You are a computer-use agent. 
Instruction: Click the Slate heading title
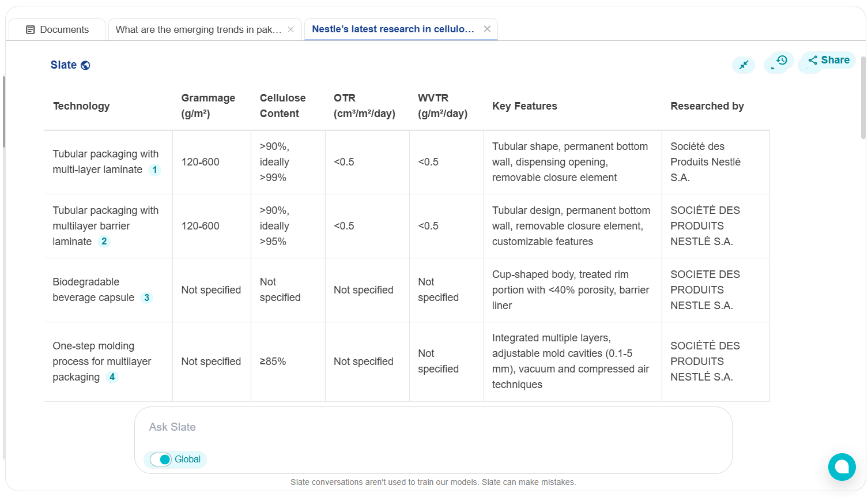63,65
